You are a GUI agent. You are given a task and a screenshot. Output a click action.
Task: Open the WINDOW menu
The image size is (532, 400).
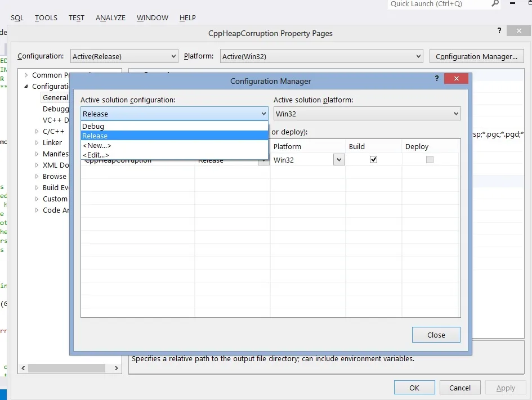[x=153, y=17]
